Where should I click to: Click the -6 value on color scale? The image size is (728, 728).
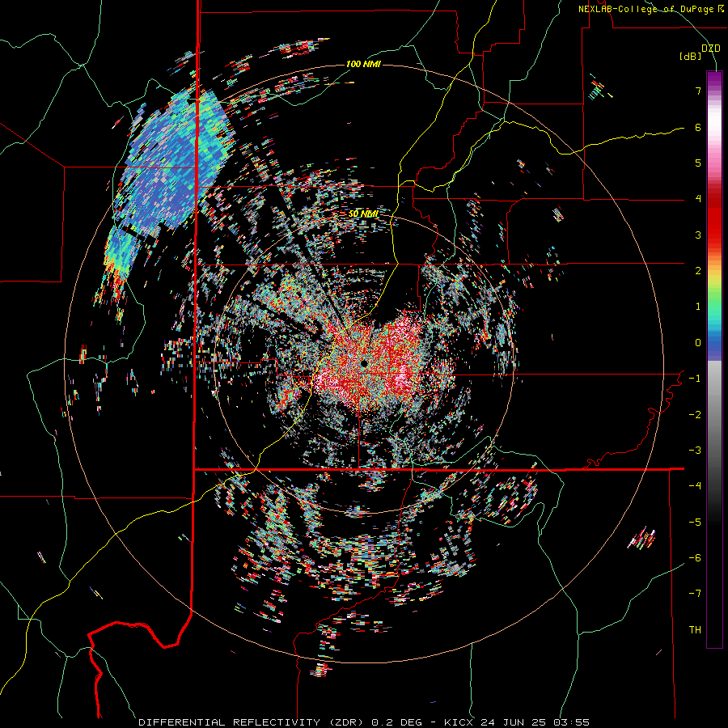pos(695,558)
